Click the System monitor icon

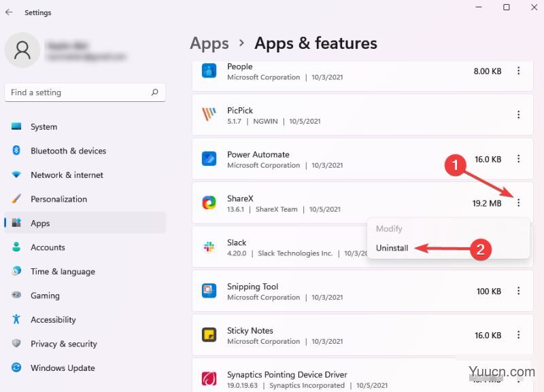tap(16, 126)
